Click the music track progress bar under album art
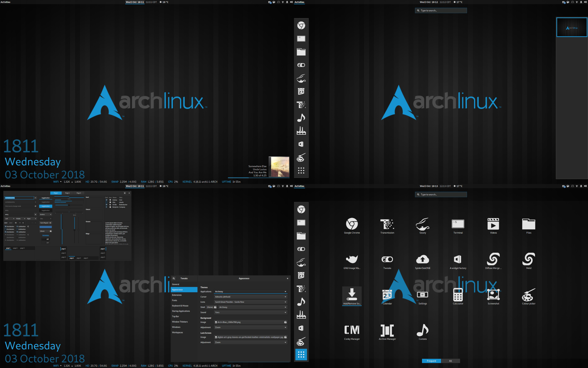The image size is (588, 368). 259,178
